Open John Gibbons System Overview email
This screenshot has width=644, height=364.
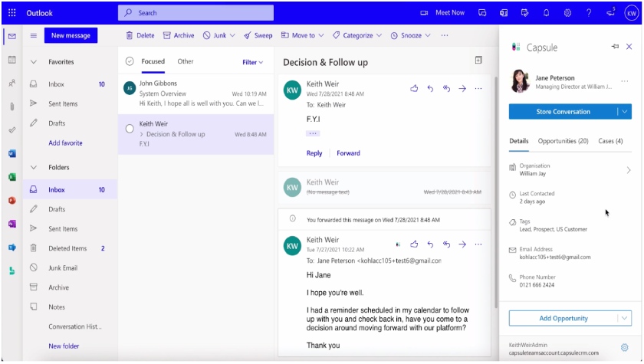(196, 93)
